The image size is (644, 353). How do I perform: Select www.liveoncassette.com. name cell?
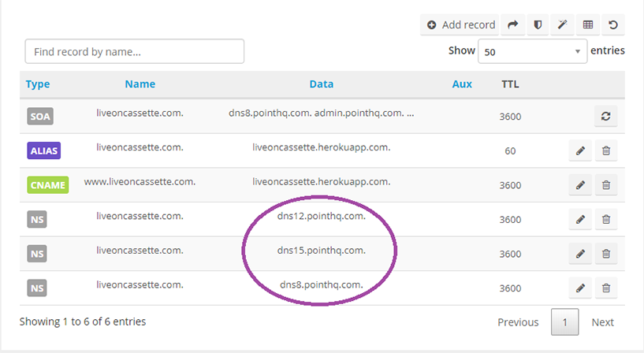[x=140, y=182]
